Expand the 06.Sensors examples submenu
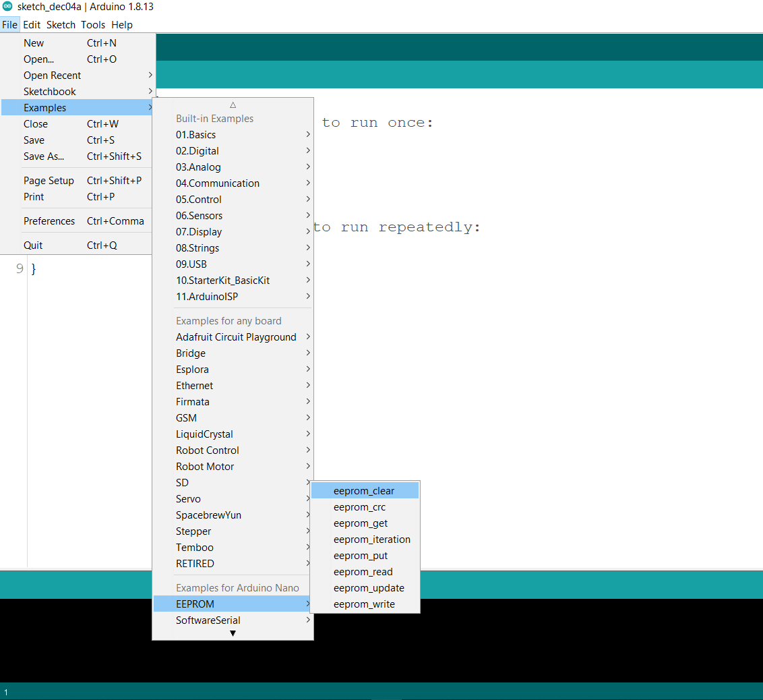This screenshot has width=763, height=700. [x=233, y=216]
